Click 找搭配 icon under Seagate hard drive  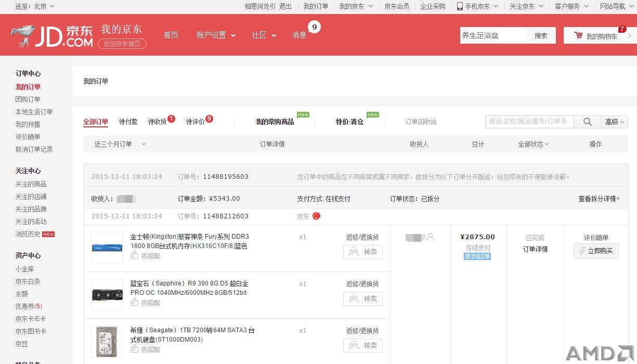coord(135,349)
